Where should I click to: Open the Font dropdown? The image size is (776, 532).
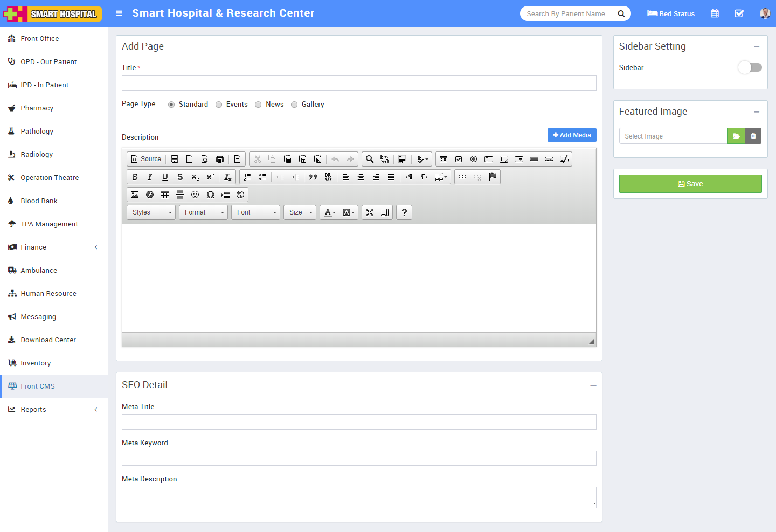click(x=256, y=212)
